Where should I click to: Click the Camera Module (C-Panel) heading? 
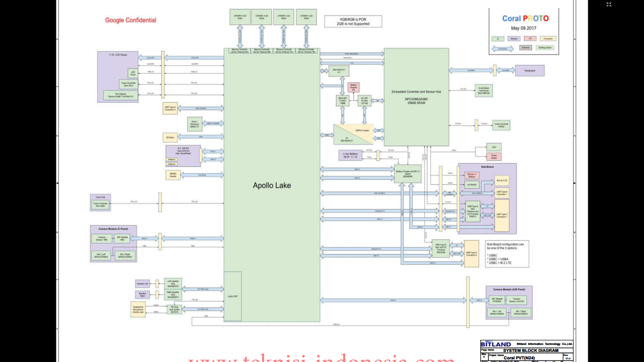click(113, 229)
